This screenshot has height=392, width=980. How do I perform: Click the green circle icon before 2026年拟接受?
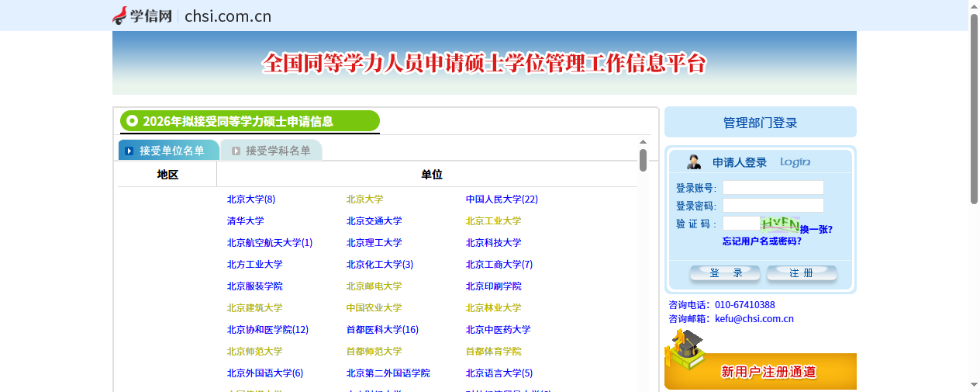132,121
